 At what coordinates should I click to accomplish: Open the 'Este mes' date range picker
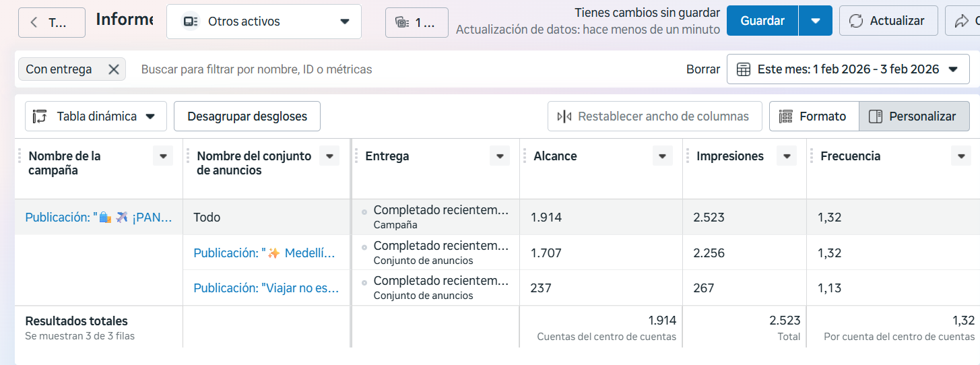[x=848, y=69]
